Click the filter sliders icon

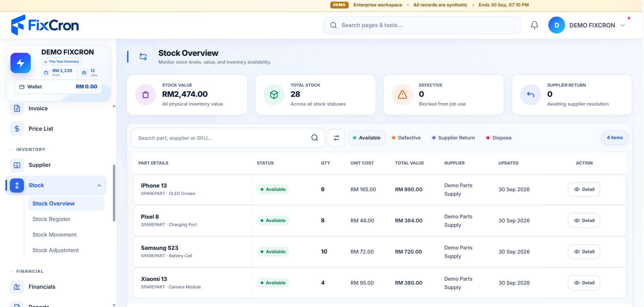(x=336, y=138)
